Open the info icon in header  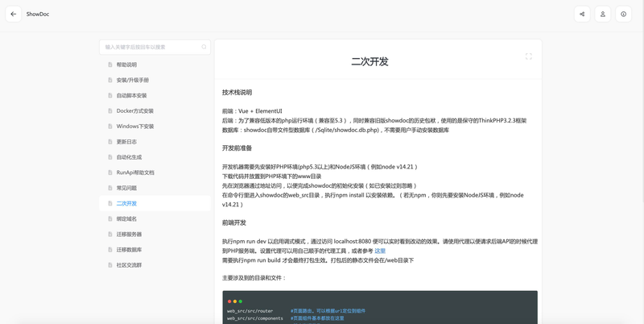pos(623,14)
